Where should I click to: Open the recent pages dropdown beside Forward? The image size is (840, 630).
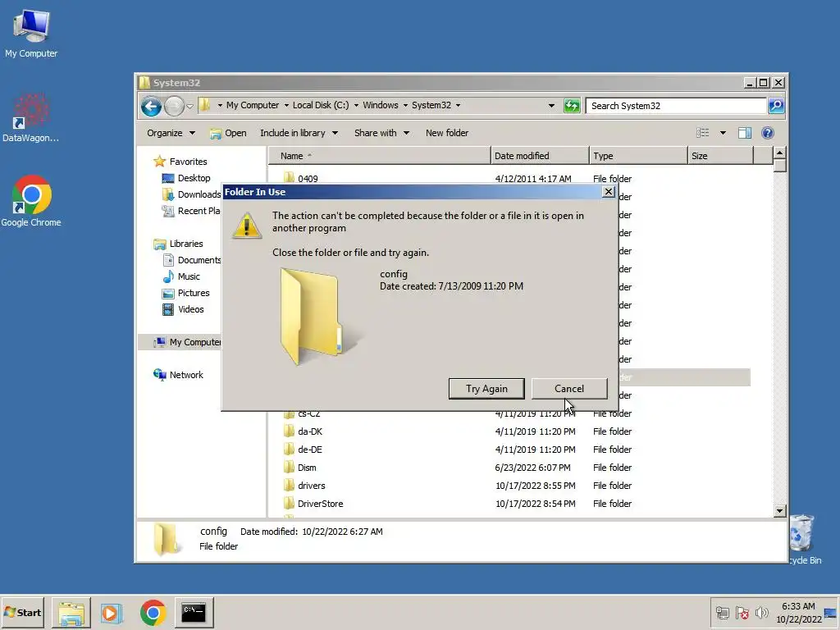pyautogui.click(x=189, y=106)
